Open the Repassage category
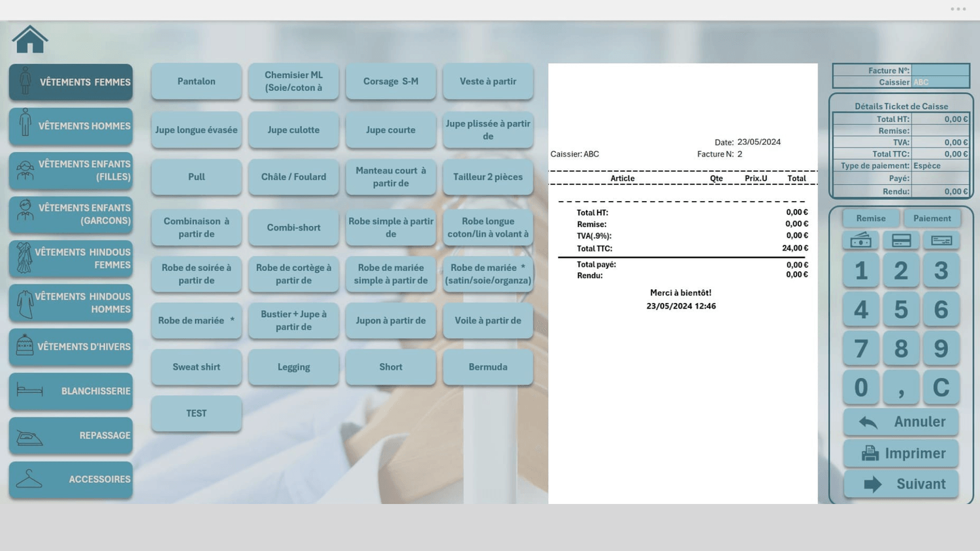The image size is (980, 551). click(x=71, y=435)
